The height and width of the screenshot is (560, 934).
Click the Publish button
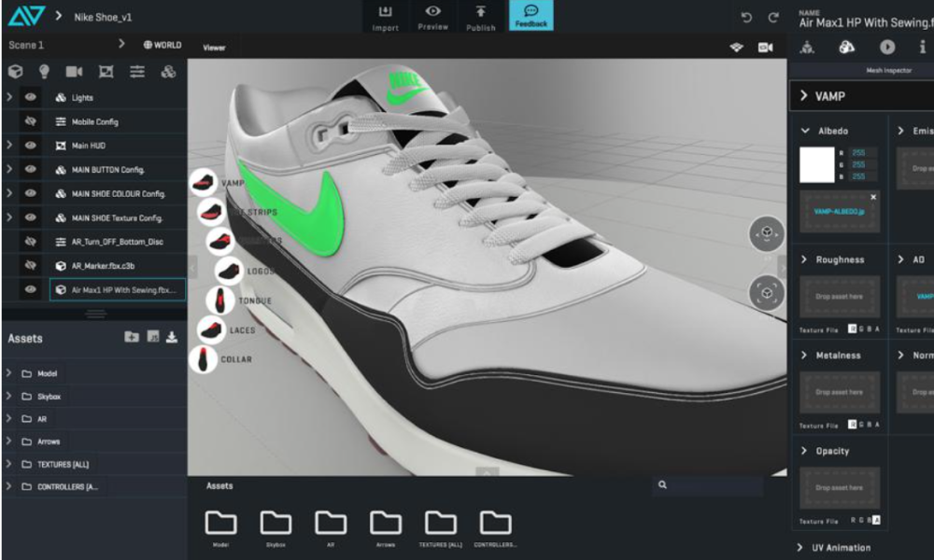(480, 17)
